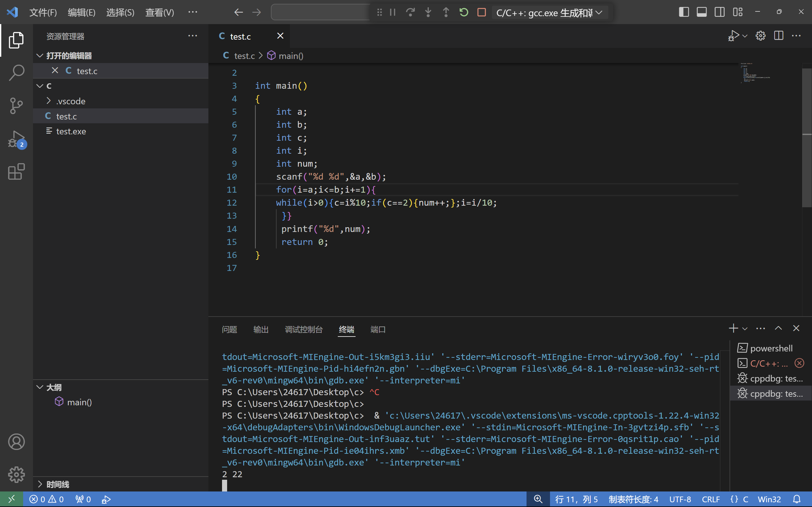The image size is (812, 507).
Task: Click debug Step Over button
Action: [410, 12]
